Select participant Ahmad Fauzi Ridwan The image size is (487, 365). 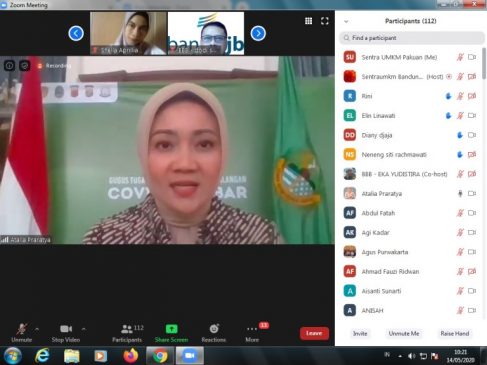(410, 271)
